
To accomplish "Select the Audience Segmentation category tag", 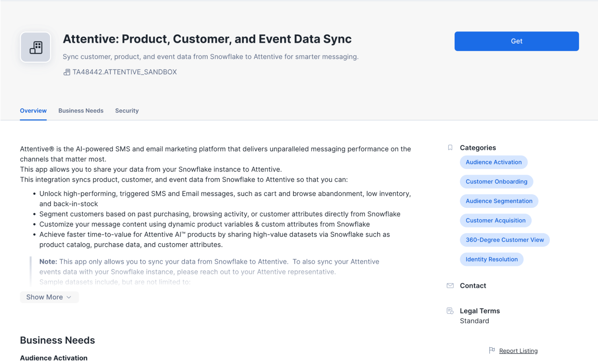I will click(499, 201).
